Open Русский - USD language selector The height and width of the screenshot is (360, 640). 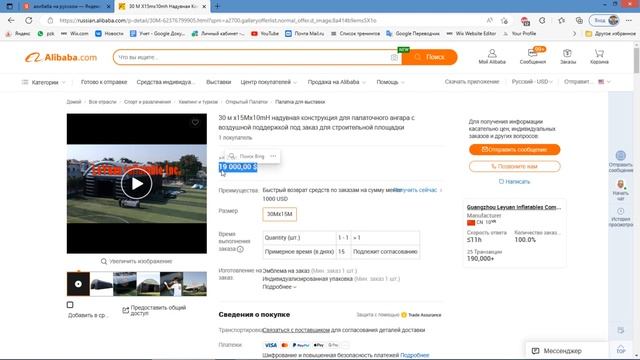coord(532,82)
